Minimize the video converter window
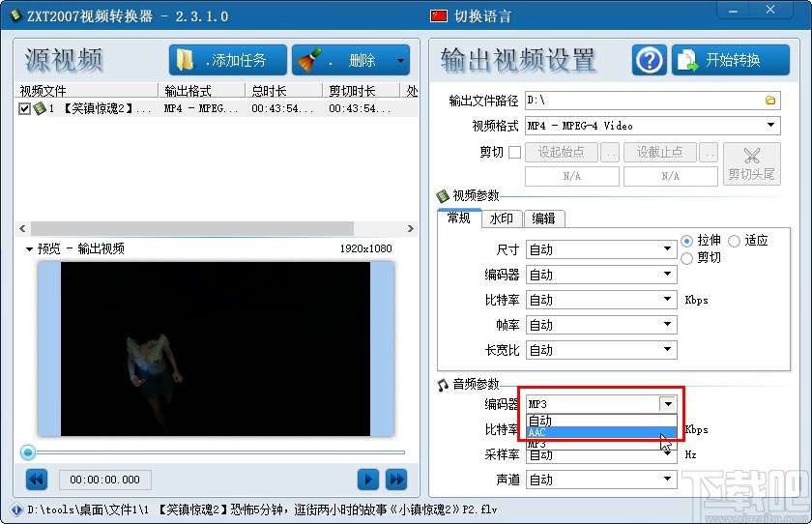The height and width of the screenshot is (524, 812). [733, 10]
